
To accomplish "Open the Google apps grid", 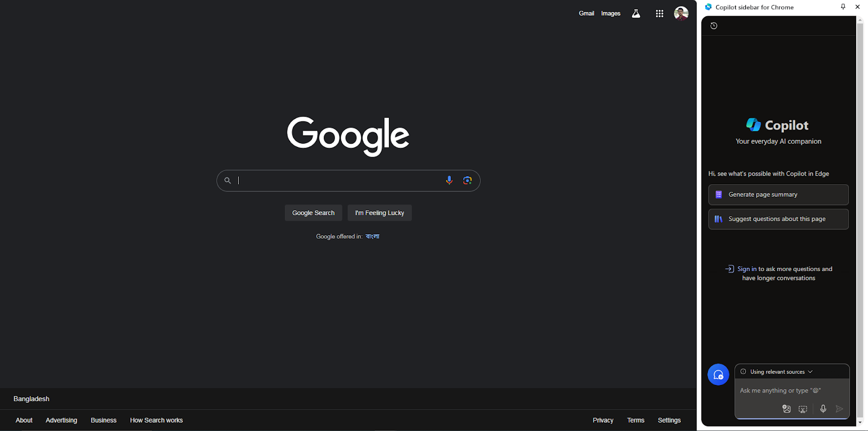I will (x=660, y=14).
